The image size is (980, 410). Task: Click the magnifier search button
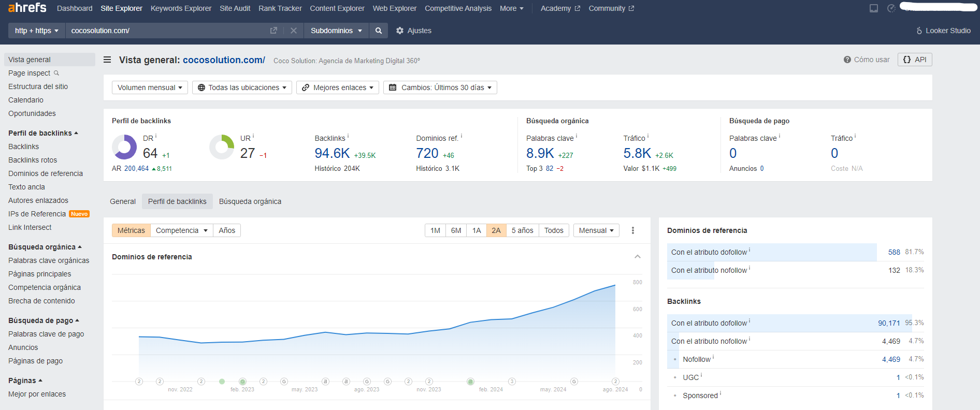pyautogui.click(x=379, y=31)
